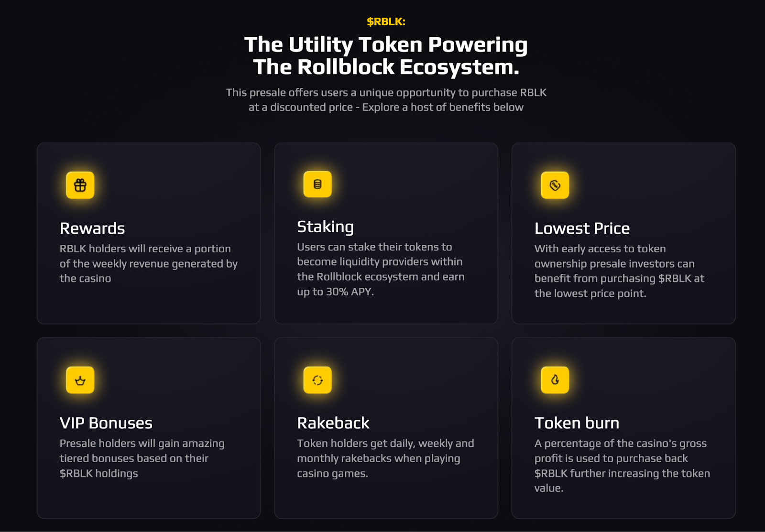
Task: Choose the Token burn card heading
Action: coord(577,423)
